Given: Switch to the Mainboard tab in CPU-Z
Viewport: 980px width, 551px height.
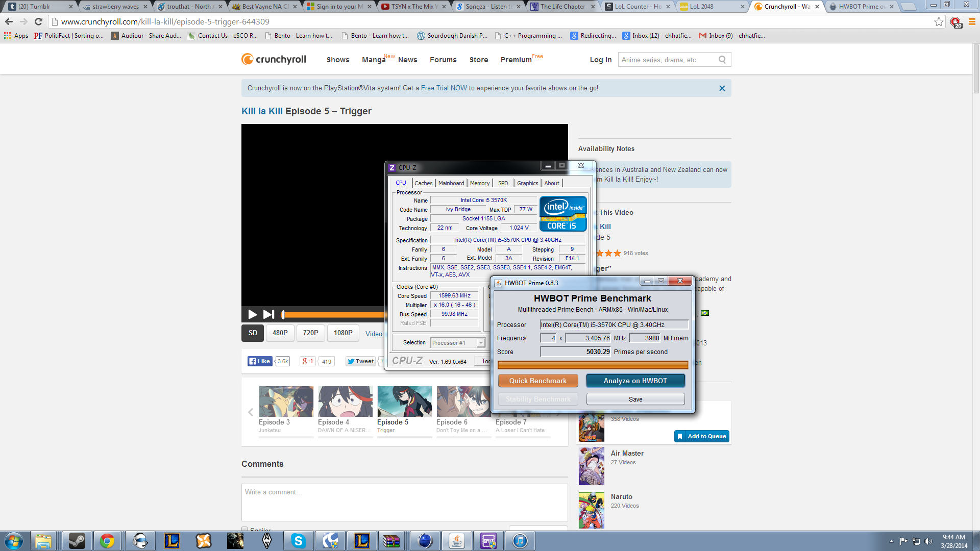Looking at the screenshot, I should (451, 183).
